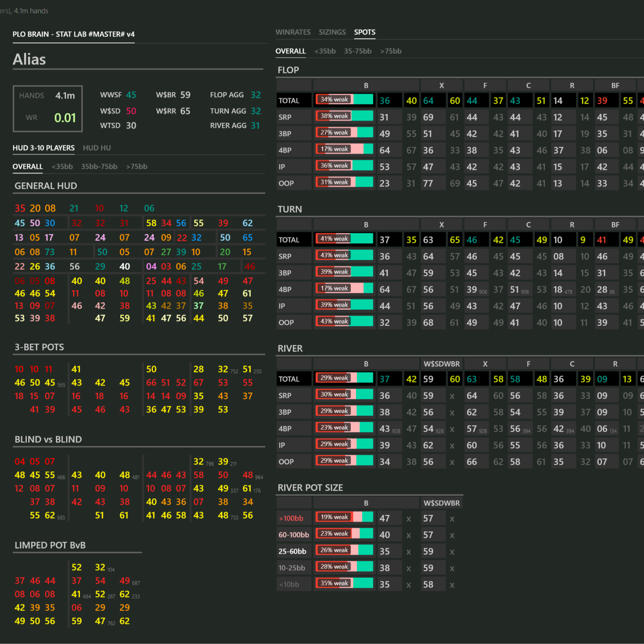Select the W$RR stat label

pos(166,111)
